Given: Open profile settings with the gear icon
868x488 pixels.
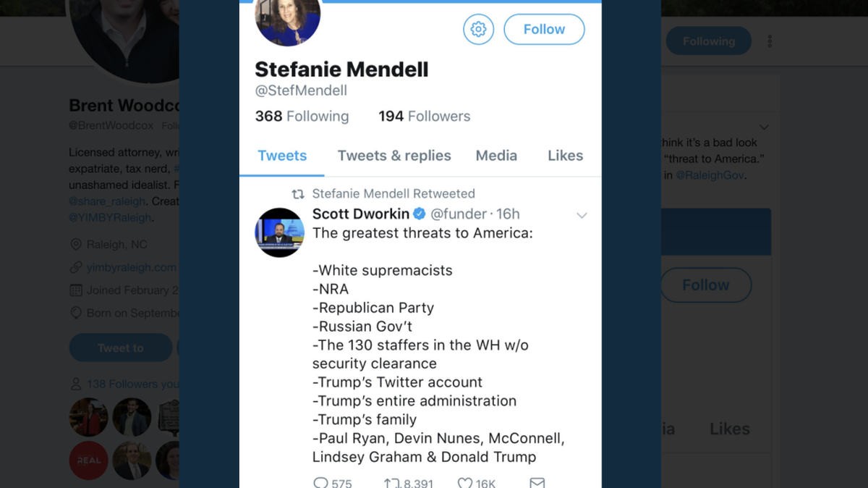Looking at the screenshot, I should pyautogui.click(x=478, y=29).
